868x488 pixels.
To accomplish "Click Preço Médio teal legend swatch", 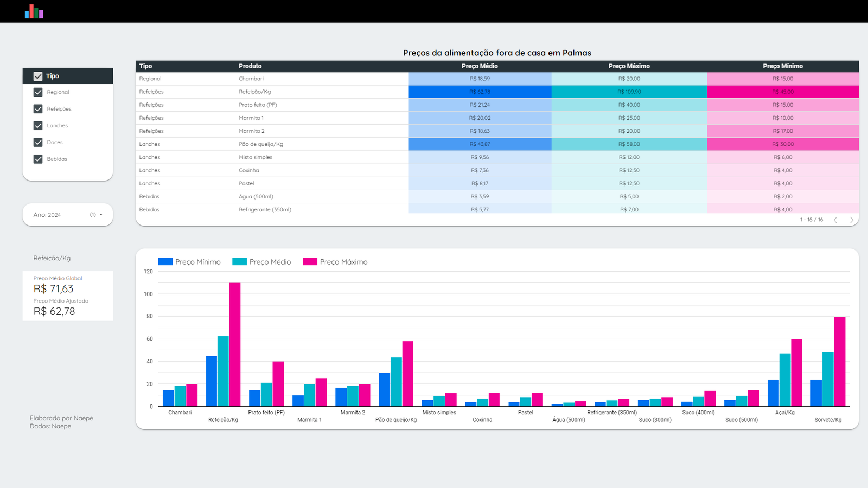I will 239,262.
